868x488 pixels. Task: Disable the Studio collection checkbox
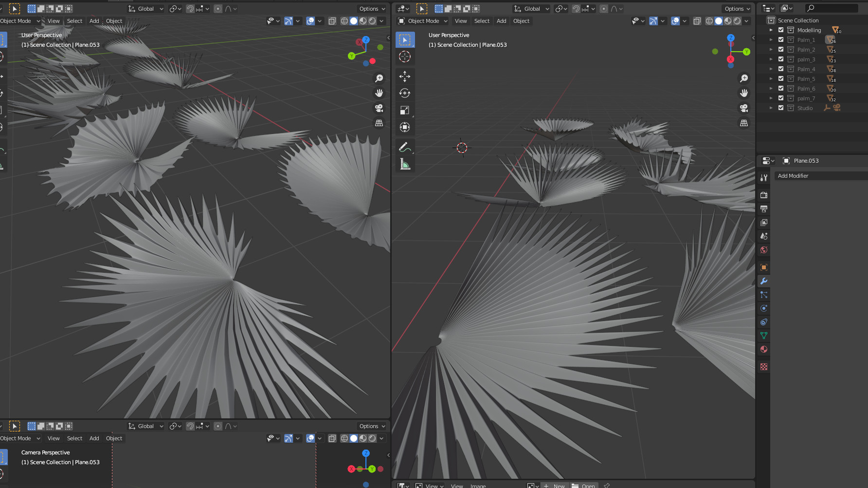pyautogui.click(x=781, y=108)
